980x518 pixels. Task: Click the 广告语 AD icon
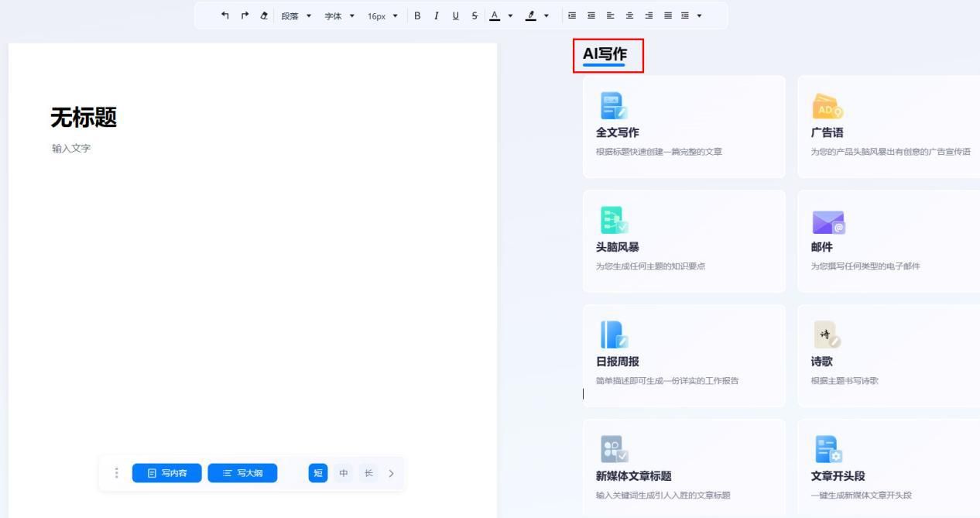coord(828,106)
